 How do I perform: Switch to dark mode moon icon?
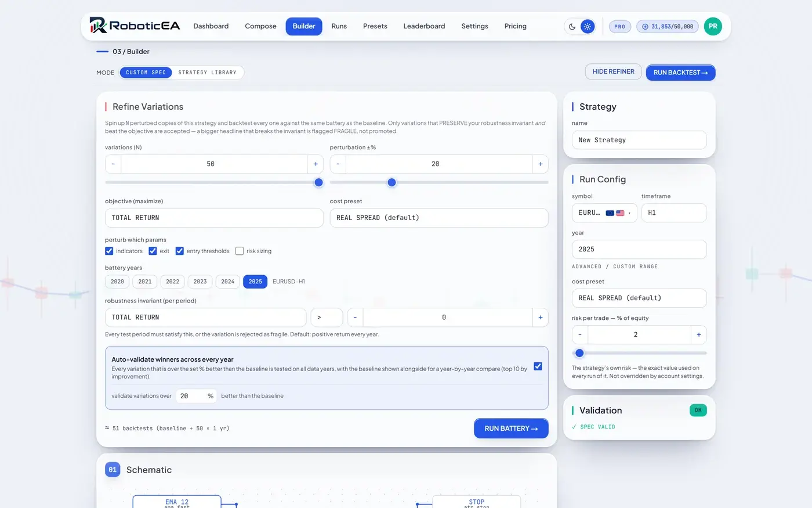click(x=572, y=27)
